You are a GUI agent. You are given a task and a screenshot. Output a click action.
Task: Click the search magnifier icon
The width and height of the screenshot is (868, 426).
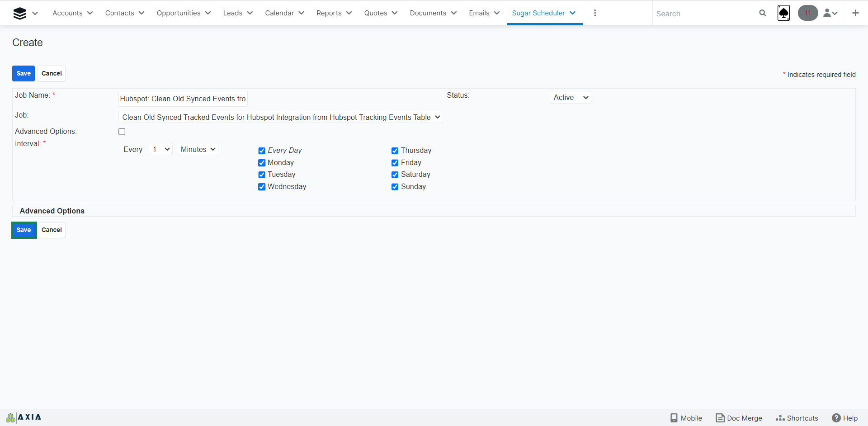click(763, 13)
